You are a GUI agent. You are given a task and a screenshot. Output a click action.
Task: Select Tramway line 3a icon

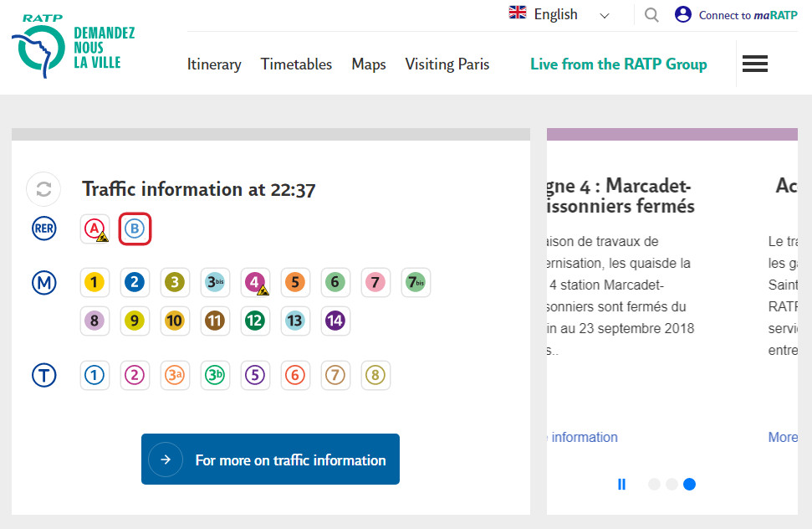point(174,376)
